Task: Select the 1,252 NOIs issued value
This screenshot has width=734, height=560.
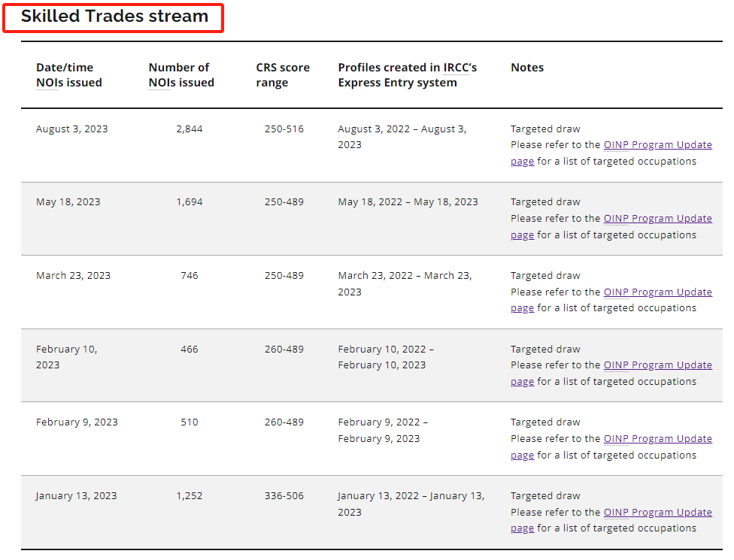Action: 190,496
